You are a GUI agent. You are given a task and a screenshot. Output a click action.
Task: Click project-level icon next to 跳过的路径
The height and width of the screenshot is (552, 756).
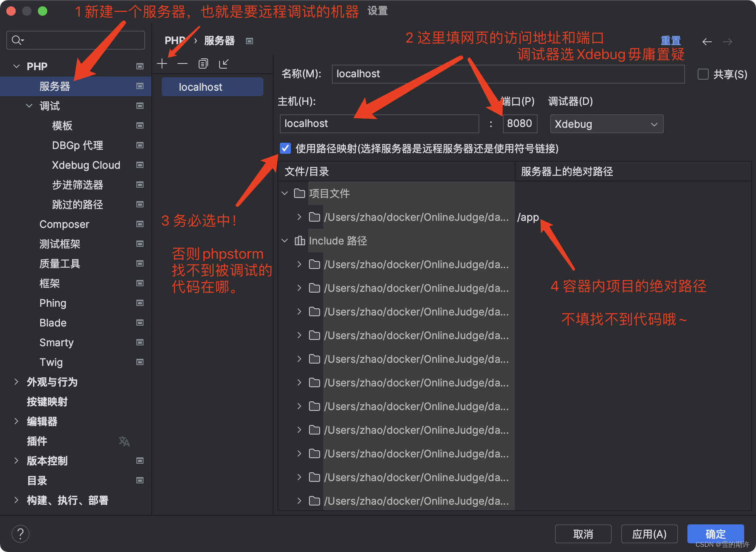pos(140,204)
